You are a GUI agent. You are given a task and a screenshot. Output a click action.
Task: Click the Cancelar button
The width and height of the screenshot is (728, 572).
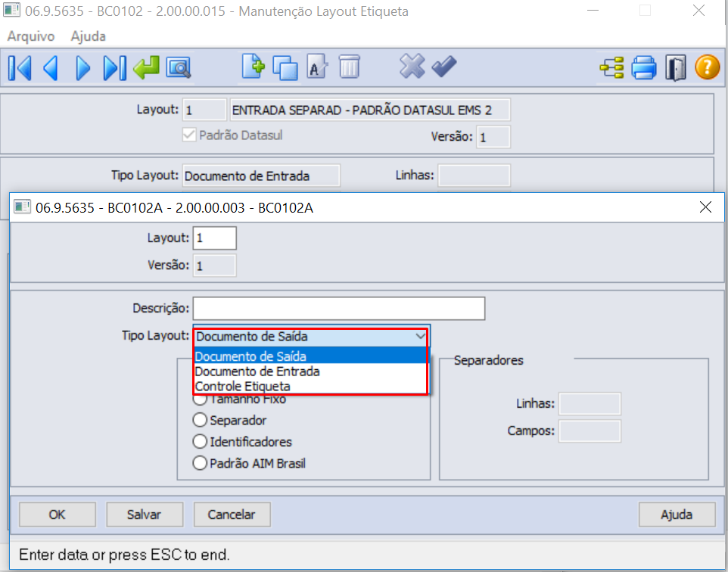(232, 514)
